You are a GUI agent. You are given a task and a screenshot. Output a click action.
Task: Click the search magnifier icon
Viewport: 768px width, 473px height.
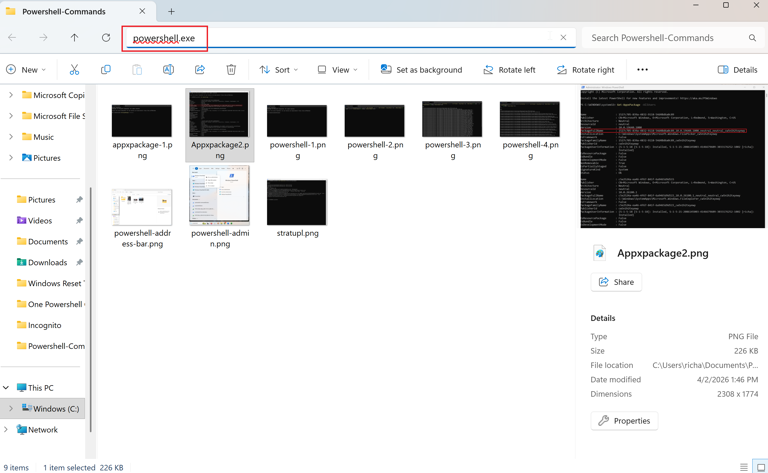[x=752, y=38]
